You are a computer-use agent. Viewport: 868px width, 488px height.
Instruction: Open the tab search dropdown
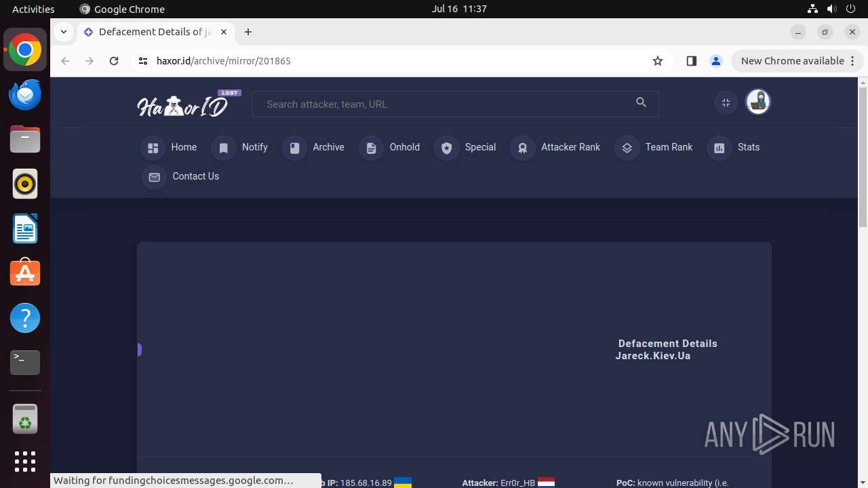pyautogui.click(x=63, y=32)
